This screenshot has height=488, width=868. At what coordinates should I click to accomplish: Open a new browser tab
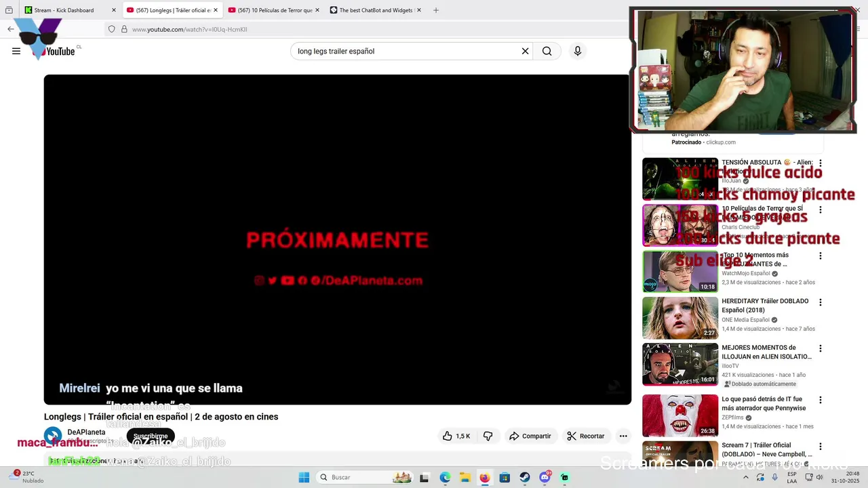pyautogui.click(x=436, y=10)
